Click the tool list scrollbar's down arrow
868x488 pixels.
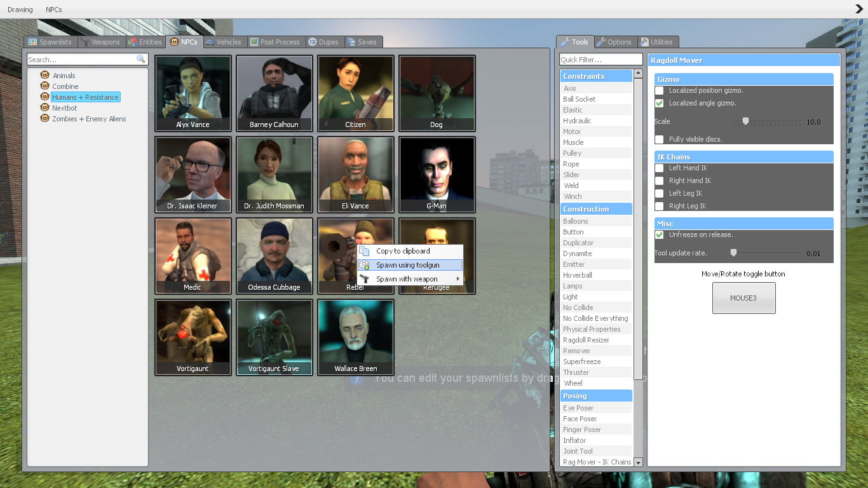pyautogui.click(x=639, y=463)
